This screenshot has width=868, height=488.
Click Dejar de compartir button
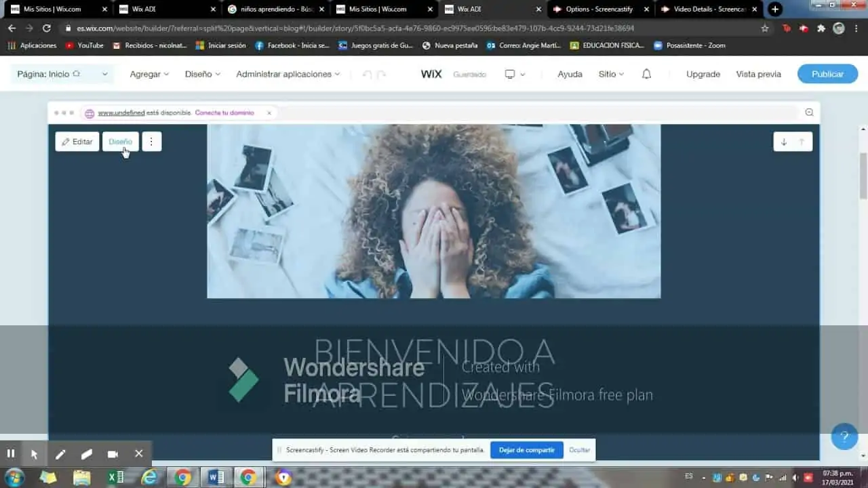pos(527,449)
